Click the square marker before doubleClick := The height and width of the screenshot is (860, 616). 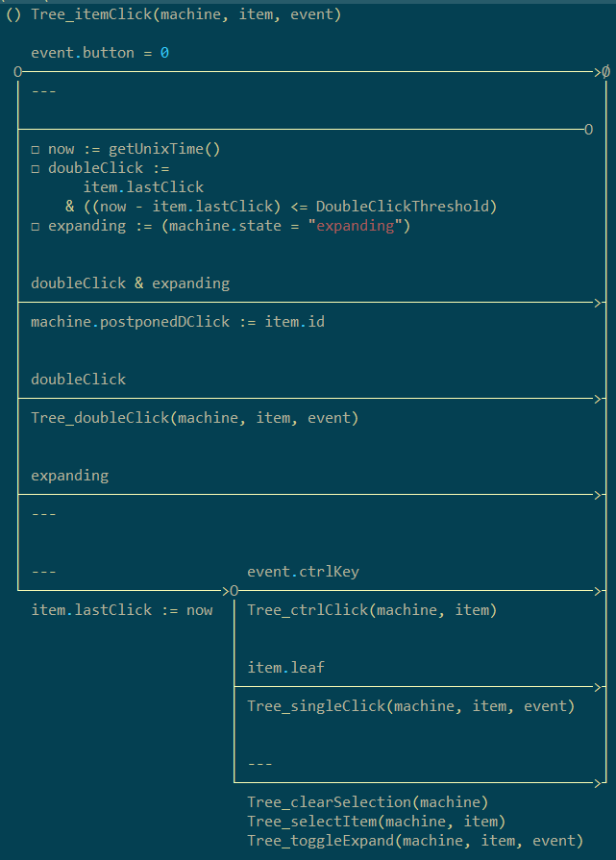click(36, 168)
